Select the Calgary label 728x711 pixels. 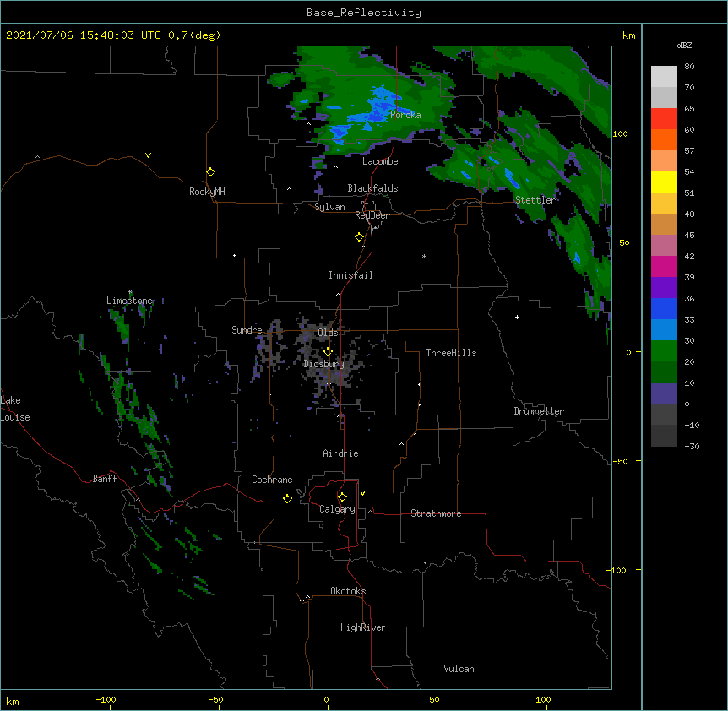[338, 509]
